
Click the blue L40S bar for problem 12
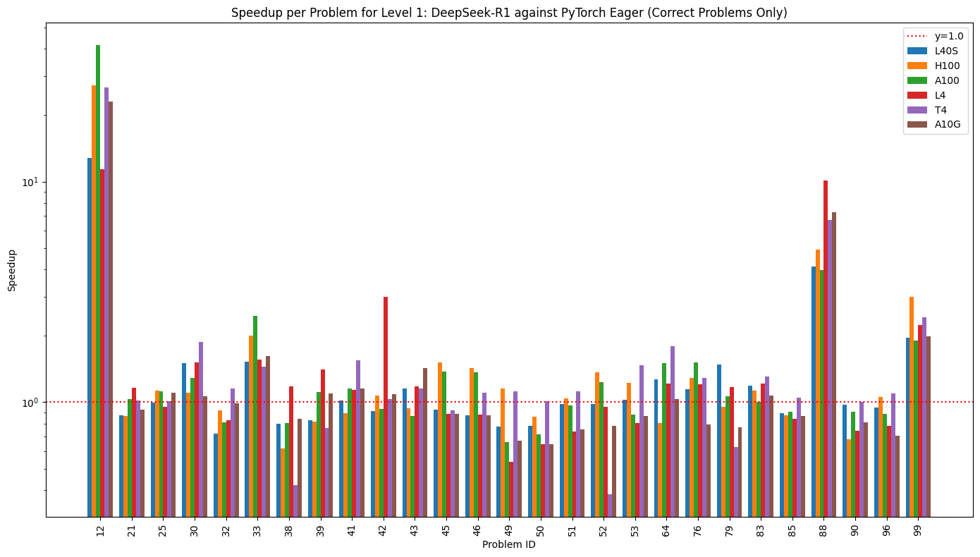click(90, 337)
